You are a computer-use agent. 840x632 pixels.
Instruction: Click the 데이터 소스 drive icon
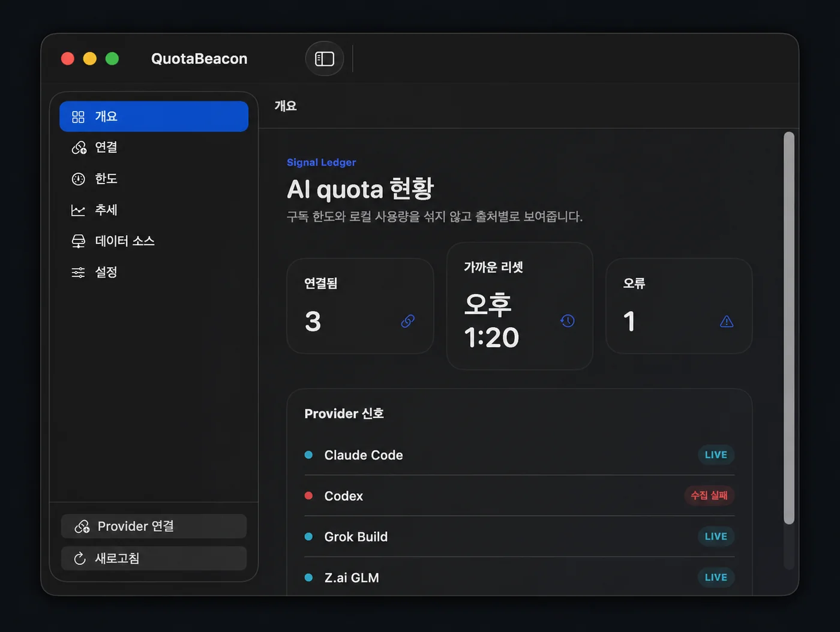[79, 241]
